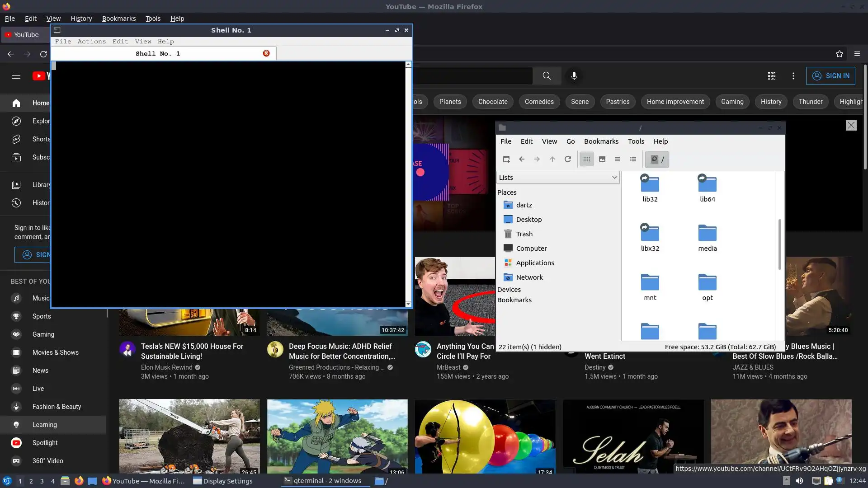Click the SIGN IN button at top right
The image size is (868, 488).
[830, 76]
